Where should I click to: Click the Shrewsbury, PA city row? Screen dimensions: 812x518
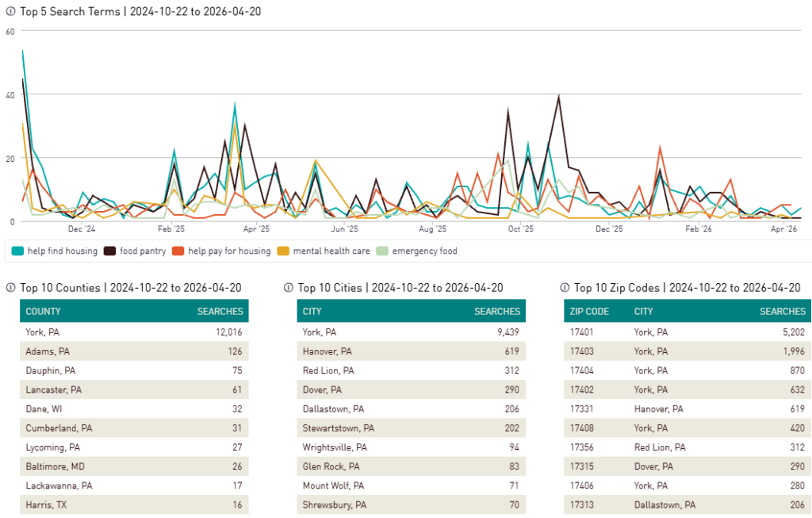410,505
